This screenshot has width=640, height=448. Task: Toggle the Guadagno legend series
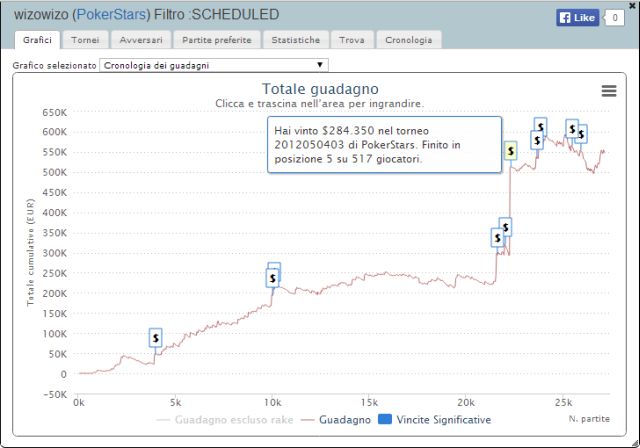(336, 420)
